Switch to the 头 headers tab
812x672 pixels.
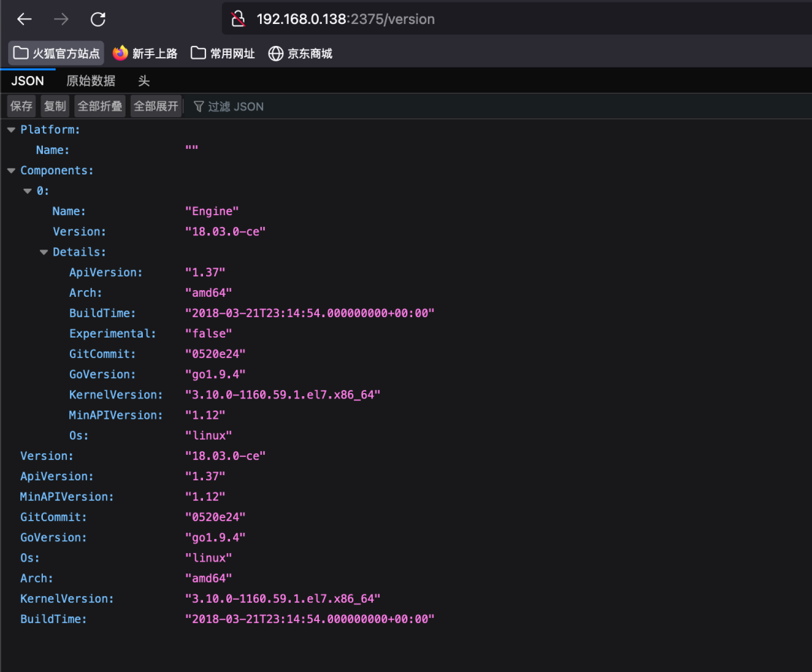pyautogui.click(x=144, y=80)
